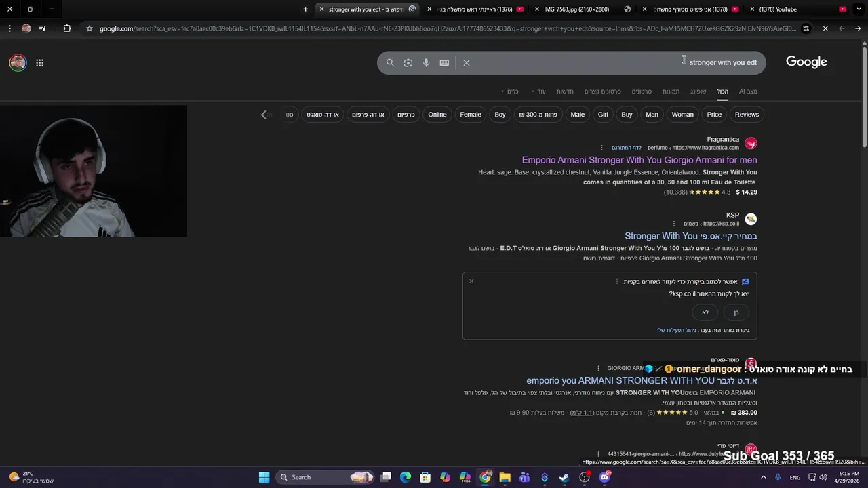Select the Online filter chip

[437, 115]
